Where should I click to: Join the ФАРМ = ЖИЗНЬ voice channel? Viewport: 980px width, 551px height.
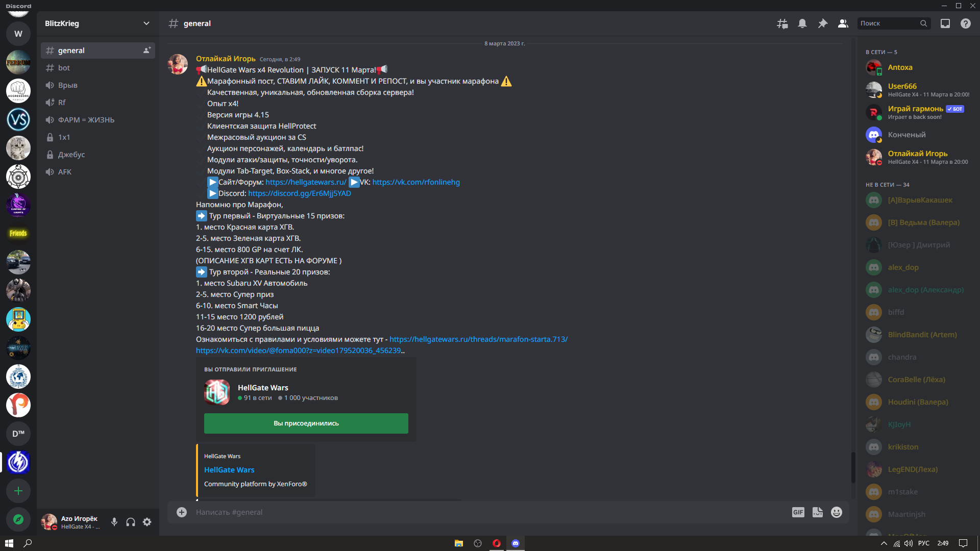(98, 120)
